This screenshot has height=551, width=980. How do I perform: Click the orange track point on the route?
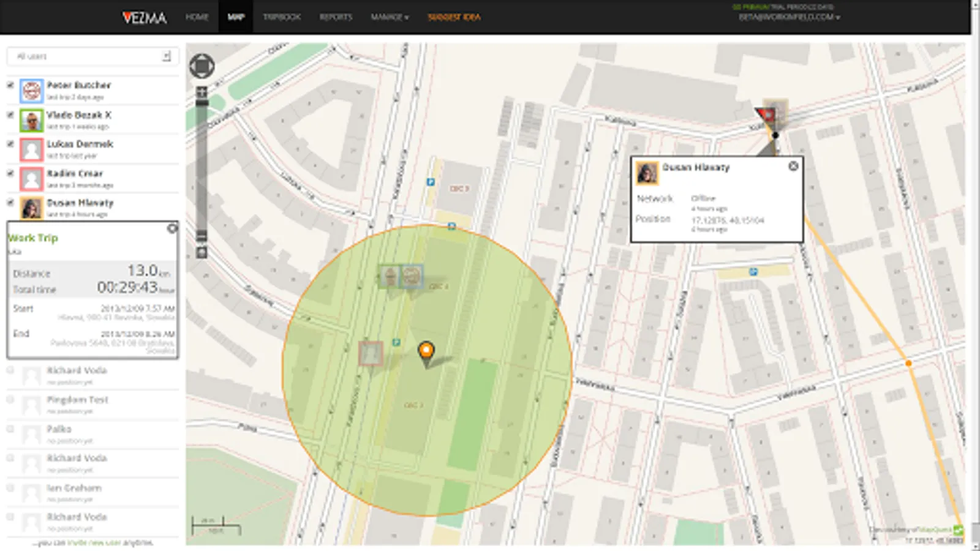pyautogui.click(x=908, y=363)
